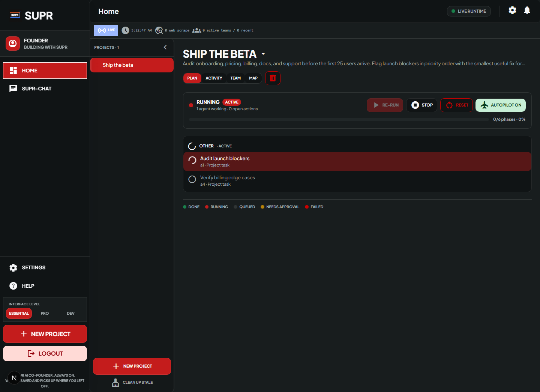Click the INTERFACE LEVEL label

[x=24, y=304]
